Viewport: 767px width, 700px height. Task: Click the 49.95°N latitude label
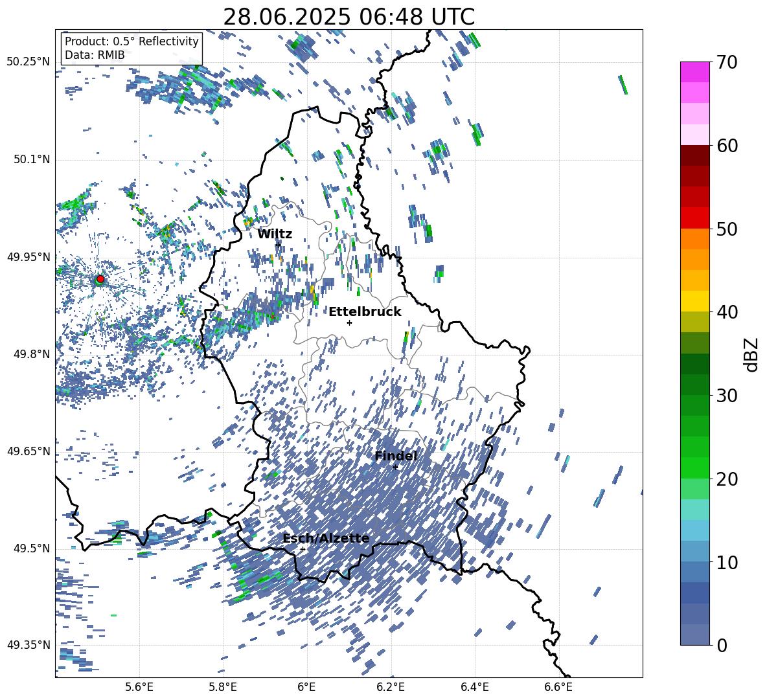pos(29,257)
